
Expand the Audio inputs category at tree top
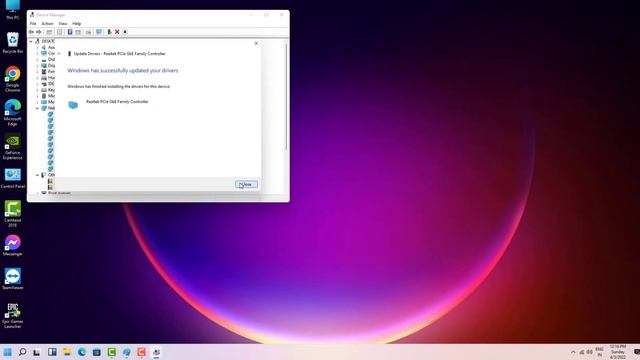37,47
